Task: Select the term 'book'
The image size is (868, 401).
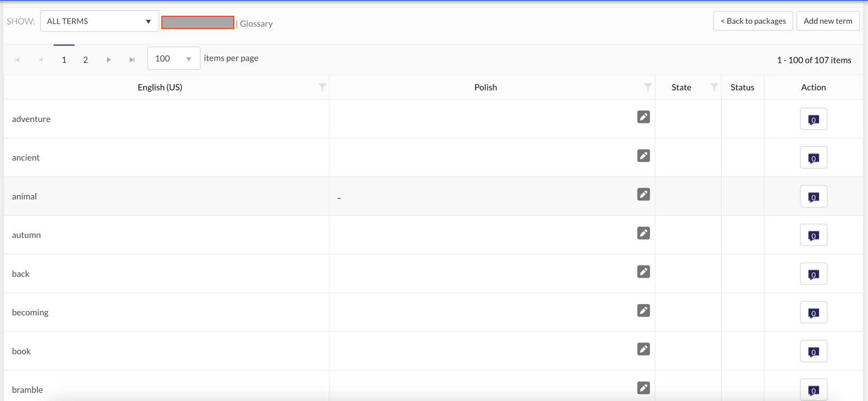Action: [x=21, y=351]
